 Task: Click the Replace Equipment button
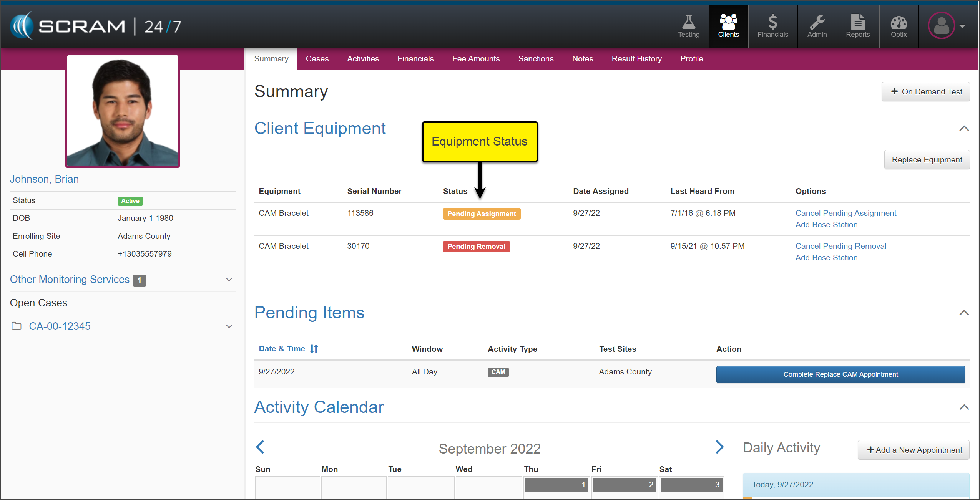click(927, 160)
